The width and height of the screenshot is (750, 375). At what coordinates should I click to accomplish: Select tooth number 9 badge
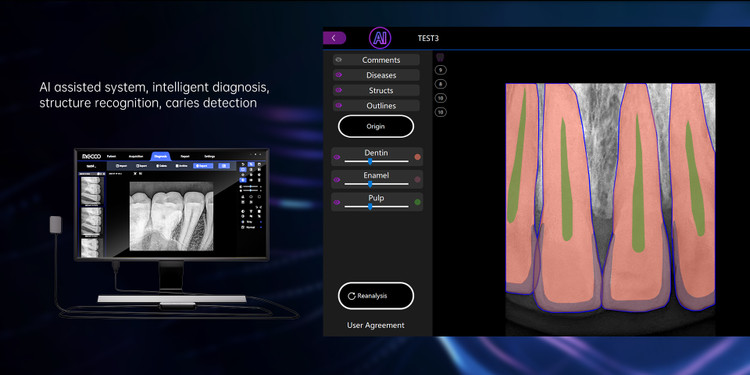tap(441, 70)
